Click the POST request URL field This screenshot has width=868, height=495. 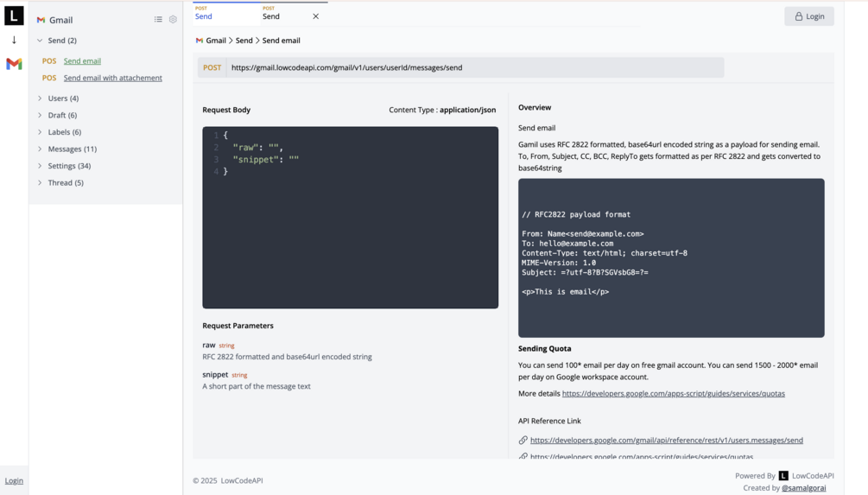point(475,67)
